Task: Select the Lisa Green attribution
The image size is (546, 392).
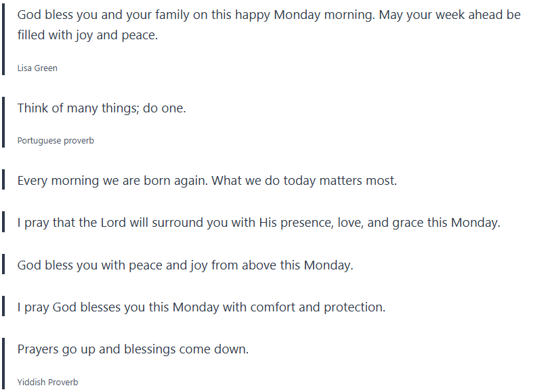Action: click(37, 68)
